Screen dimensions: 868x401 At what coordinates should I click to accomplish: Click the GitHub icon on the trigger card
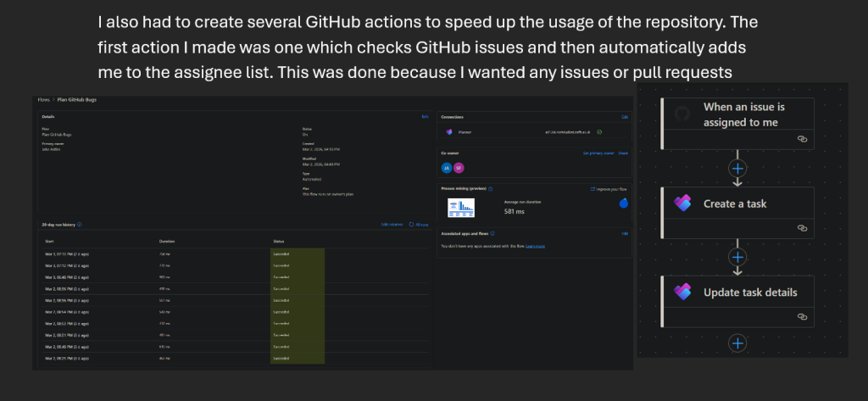click(x=682, y=114)
